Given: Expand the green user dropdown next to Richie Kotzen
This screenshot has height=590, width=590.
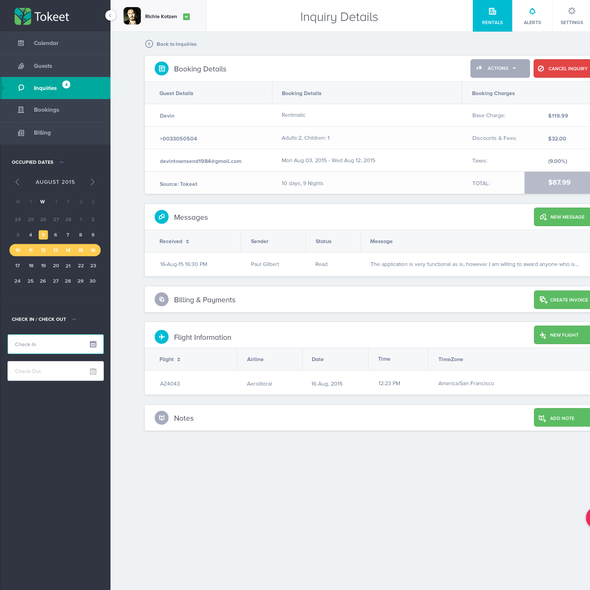Looking at the screenshot, I should click(186, 17).
